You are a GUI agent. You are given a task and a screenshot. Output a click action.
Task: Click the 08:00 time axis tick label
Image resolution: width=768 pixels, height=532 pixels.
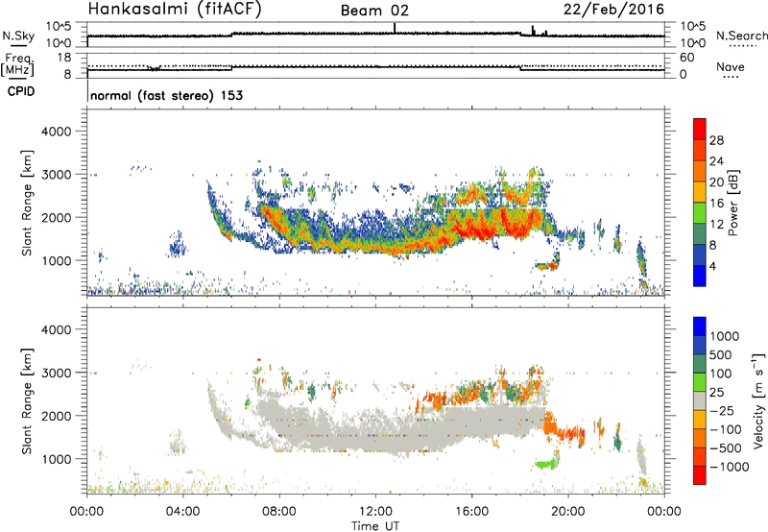[279, 512]
